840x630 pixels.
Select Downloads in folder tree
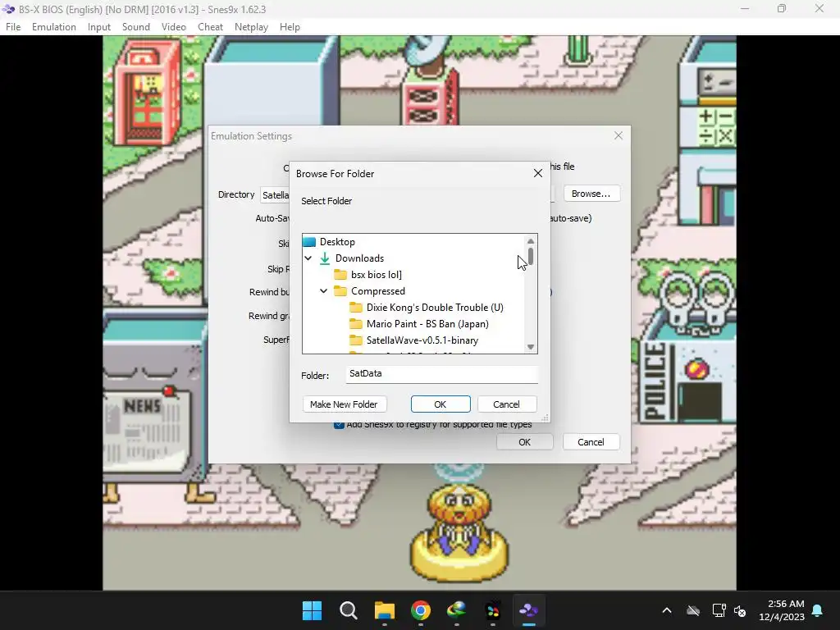coord(359,258)
